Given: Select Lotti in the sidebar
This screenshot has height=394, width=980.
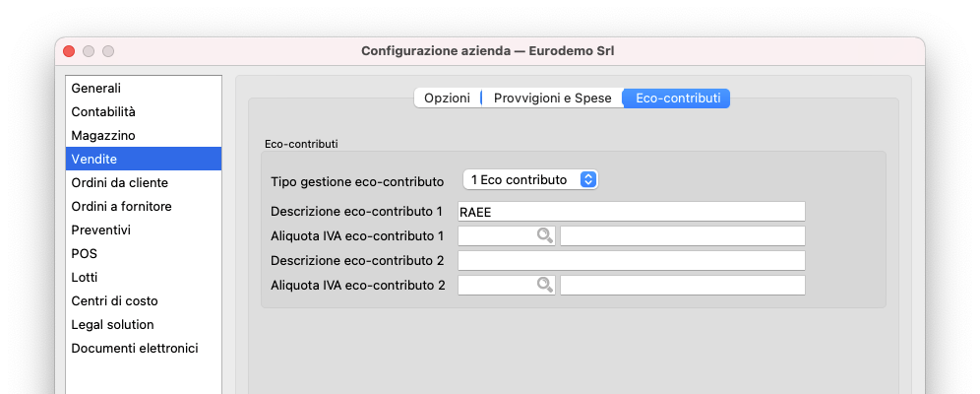Looking at the screenshot, I should click(85, 277).
